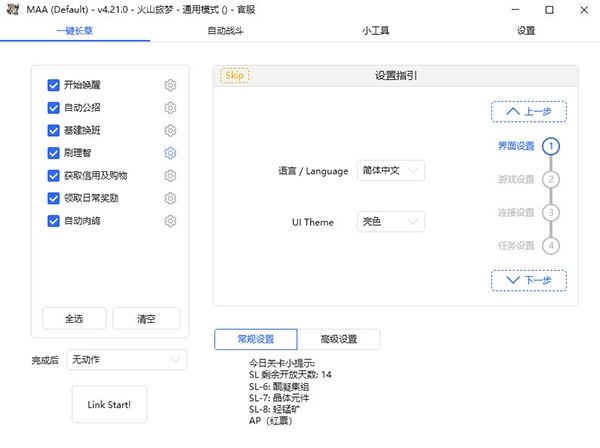
Task: Disable the 自动肉鸽 checkbox
Action: pyautogui.click(x=54, y=221)
